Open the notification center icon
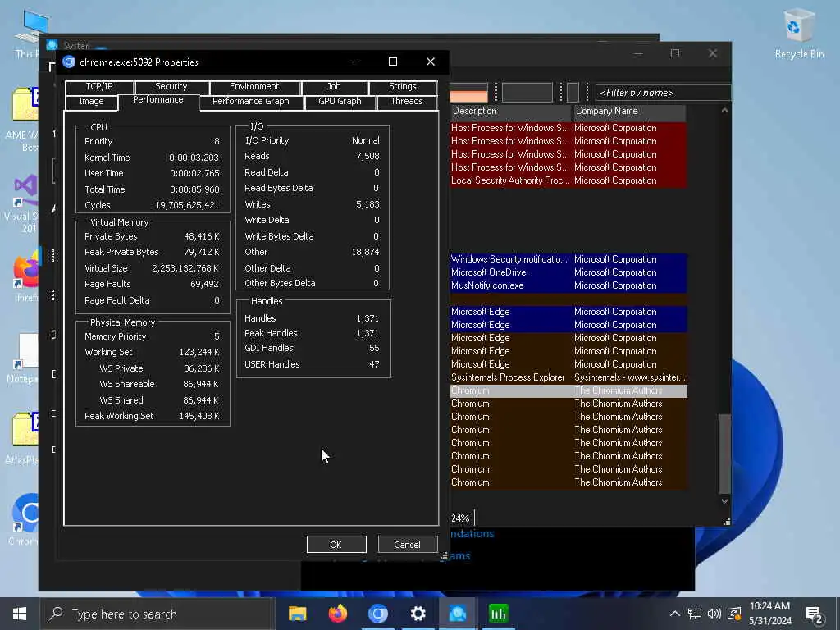The width and height of the screenshot is (840, 630). click(x=814, y=614)
